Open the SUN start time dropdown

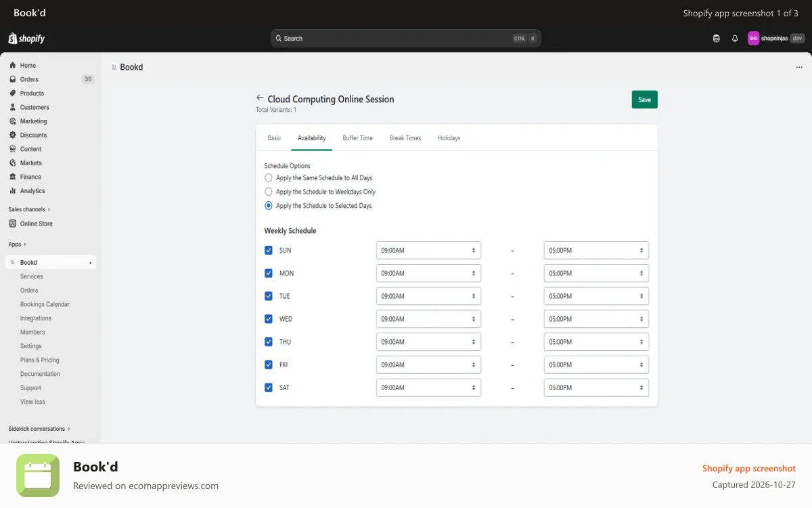(x=428, y=251)
